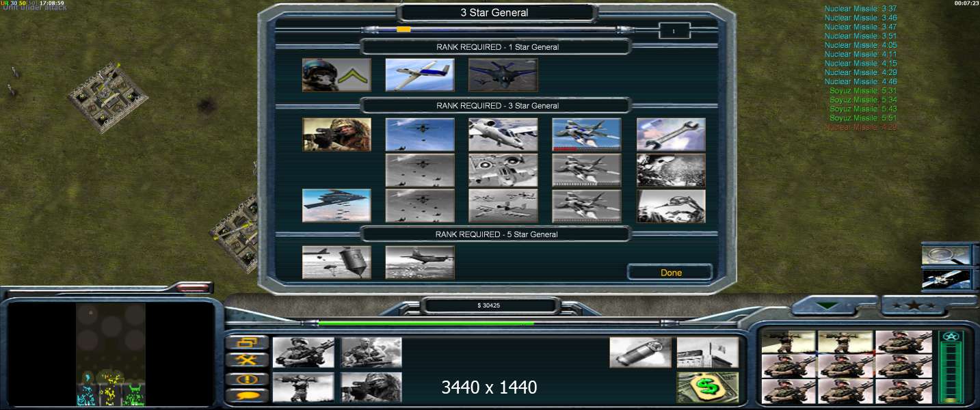Select the camouflaged sniper Pathfinder power

(336, 135)
